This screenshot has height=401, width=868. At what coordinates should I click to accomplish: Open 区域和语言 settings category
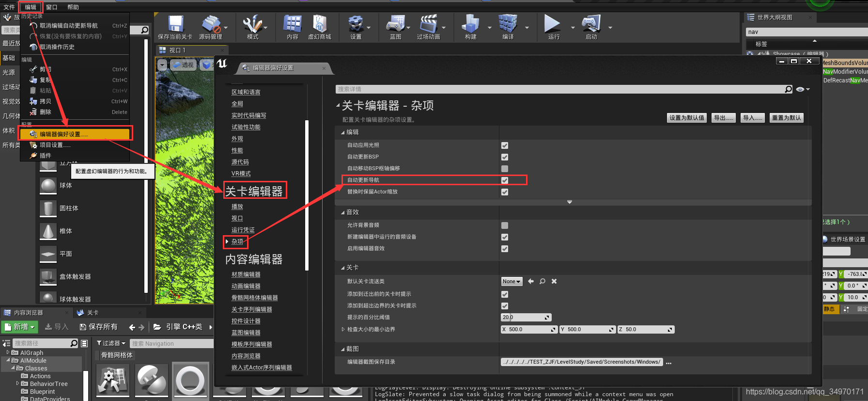246,92
